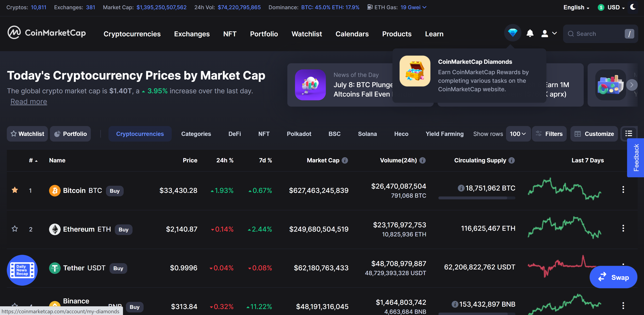Screen dimensions: 644x315
Task: Switch to the Heco tab
Action: pos(401,134)
